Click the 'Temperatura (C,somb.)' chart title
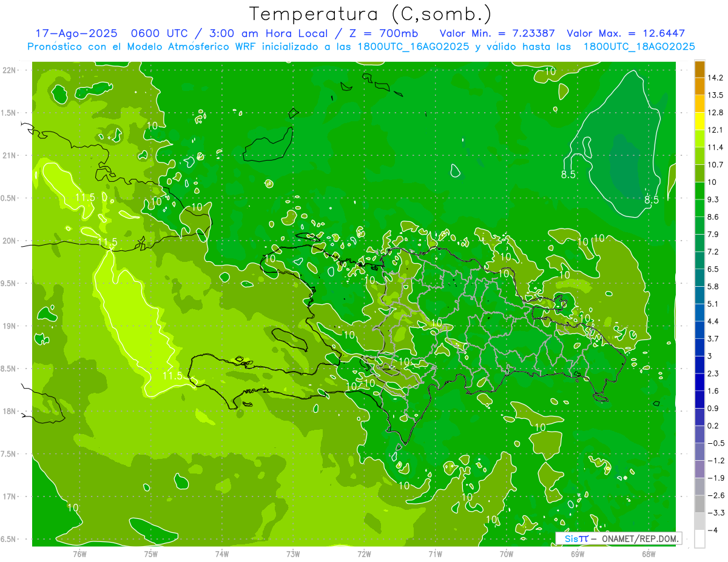Image resolution: width=728 pixels, height=562 pixels. (x=370, y=15)
